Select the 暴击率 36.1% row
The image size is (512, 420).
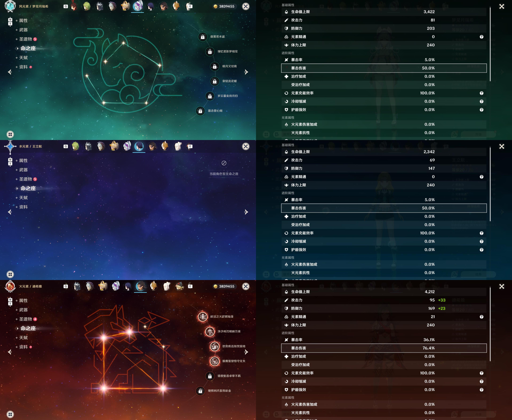pyautogui.click(x=384, y=340)
